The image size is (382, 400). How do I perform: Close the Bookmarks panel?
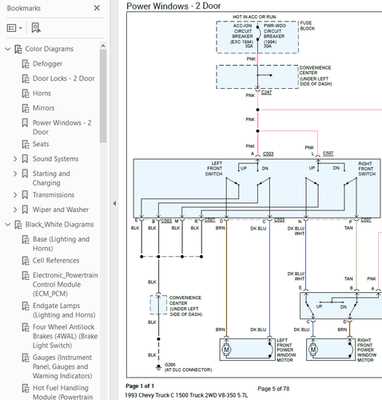[97, 8]
